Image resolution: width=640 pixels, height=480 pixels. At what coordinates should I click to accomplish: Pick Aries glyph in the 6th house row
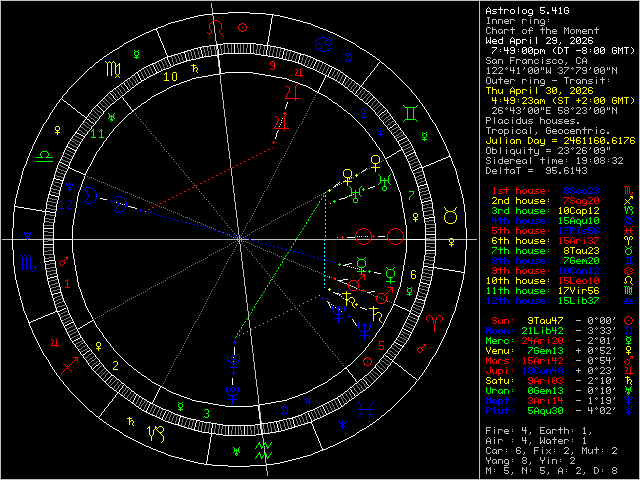(x=629, y=241)
